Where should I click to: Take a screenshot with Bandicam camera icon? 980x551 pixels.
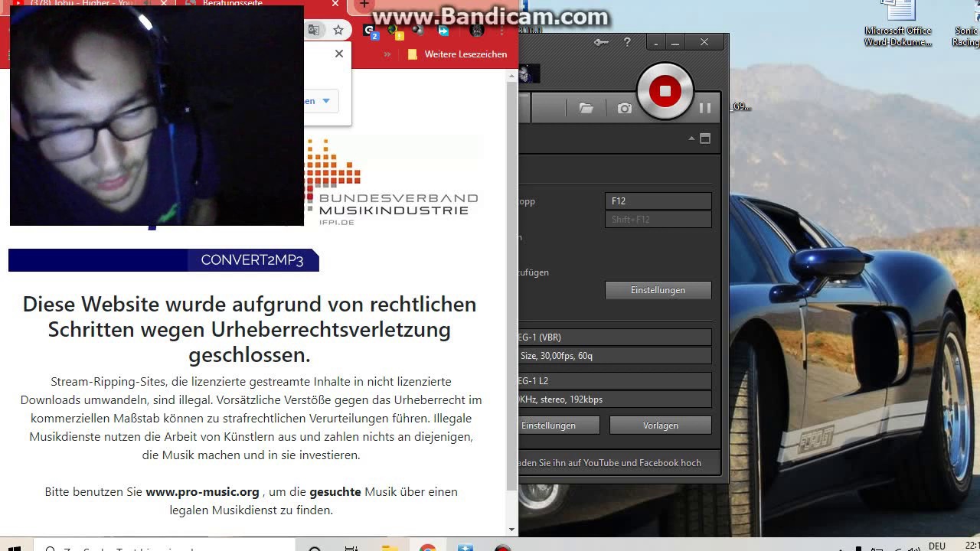625,108
